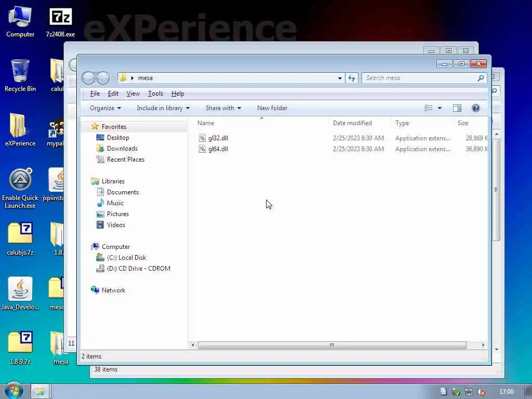Click network tray icon
The image size is (532, 399).
click(469, 392)
